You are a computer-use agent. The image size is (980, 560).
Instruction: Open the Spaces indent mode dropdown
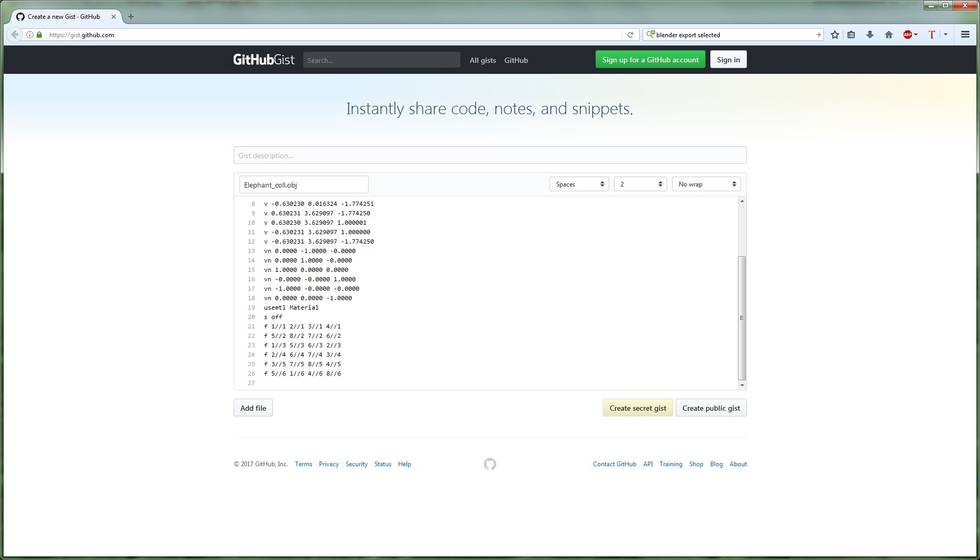pyautogui.click(x=579, y=184)
